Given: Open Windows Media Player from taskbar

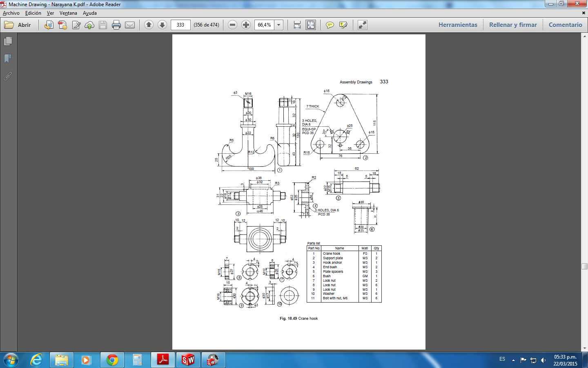Looking at the screenshot, I should coord(86,360).
